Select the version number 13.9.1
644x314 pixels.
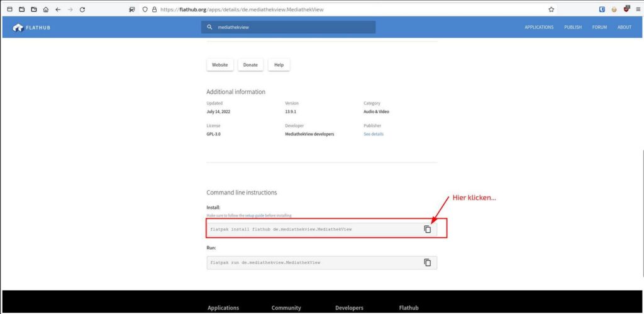click(x=291, y=111)
